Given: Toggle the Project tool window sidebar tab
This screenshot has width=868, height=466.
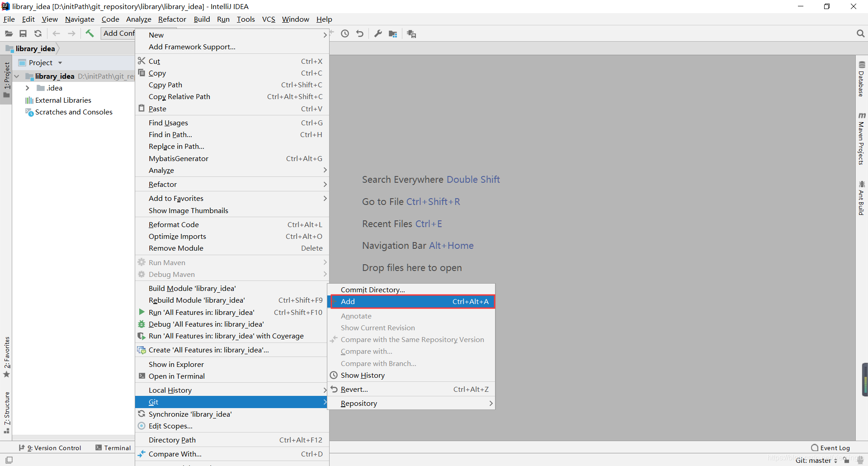Looking at the screenshot, I should 6,80.
